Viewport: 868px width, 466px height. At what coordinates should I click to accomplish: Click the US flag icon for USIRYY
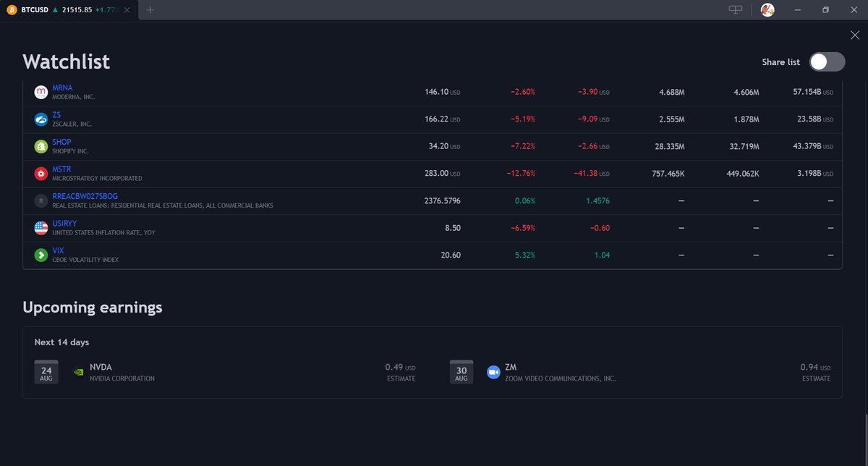pyautogui.click(x=41, y=228)
